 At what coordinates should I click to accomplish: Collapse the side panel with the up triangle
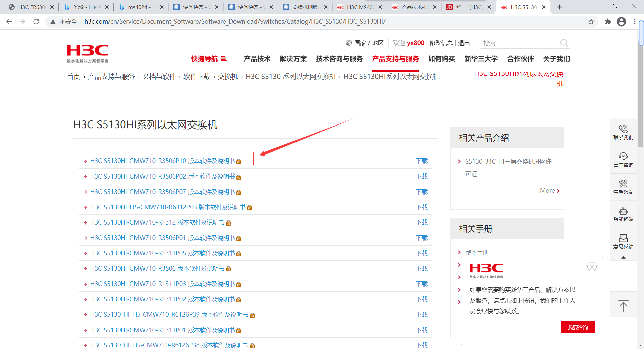(623, 258)
